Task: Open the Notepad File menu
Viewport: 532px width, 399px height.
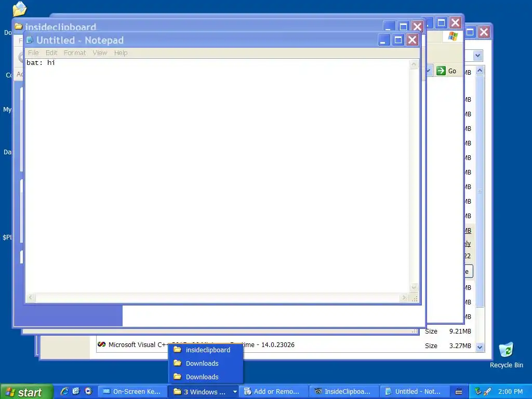Action: point(33,53)
